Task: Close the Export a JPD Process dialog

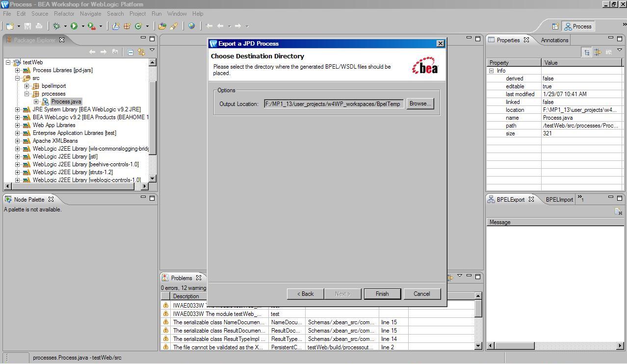Action: tap(440, 44)
